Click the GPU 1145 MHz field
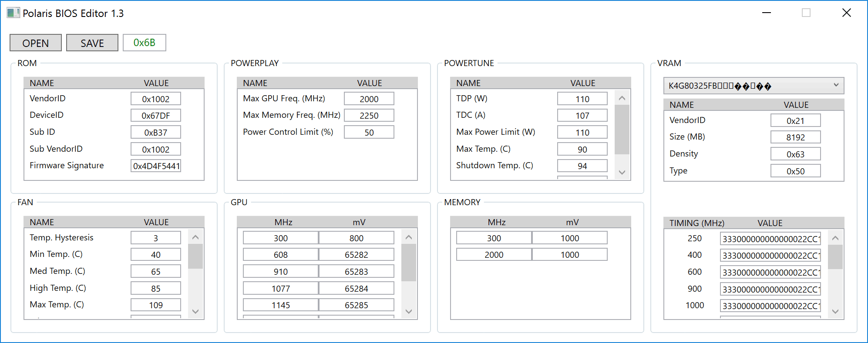 coord(280,305)
